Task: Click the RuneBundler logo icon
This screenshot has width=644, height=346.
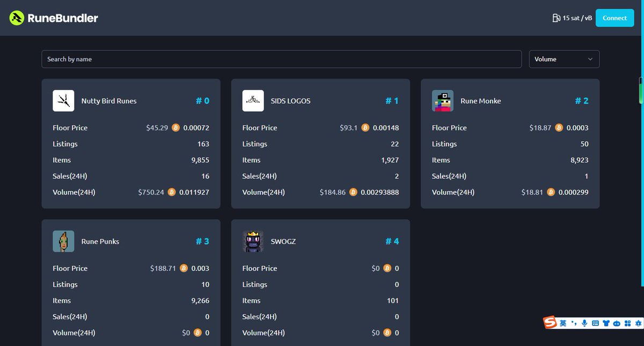Action: click(x=17, y=18)
